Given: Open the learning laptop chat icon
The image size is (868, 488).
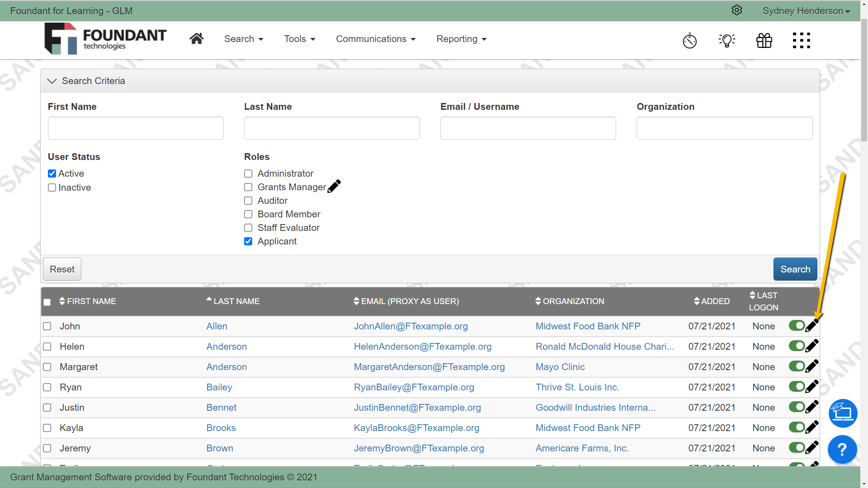Looking at the screenshot, I should [843, 413].
